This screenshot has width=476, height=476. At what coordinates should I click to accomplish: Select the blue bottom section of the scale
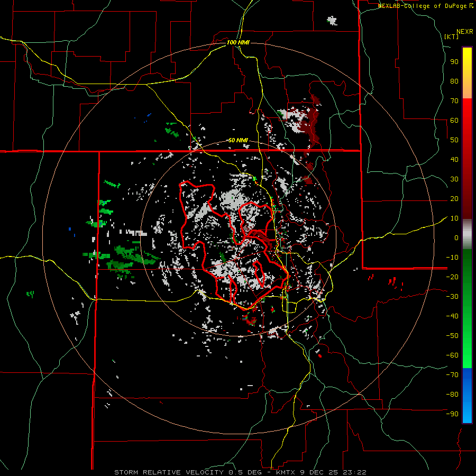click(467, 397)
